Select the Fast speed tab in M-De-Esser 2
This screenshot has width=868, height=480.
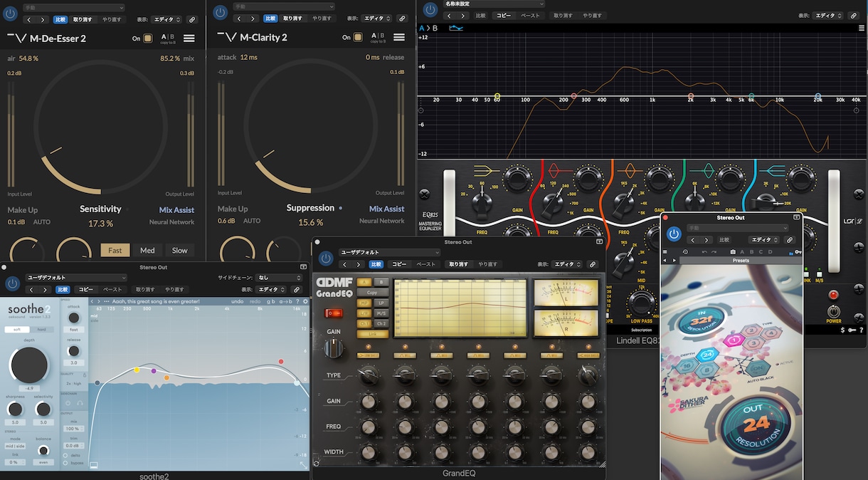[x=115, y=250]
